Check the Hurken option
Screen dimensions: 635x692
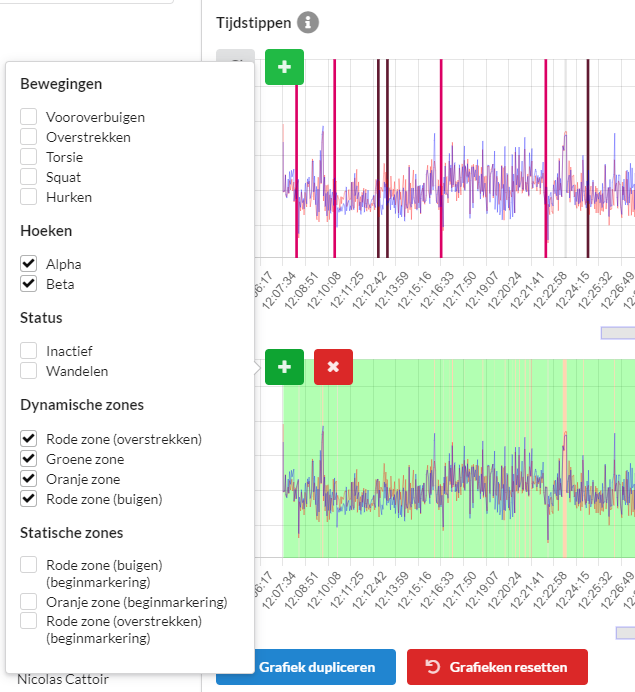click(29, 197)
